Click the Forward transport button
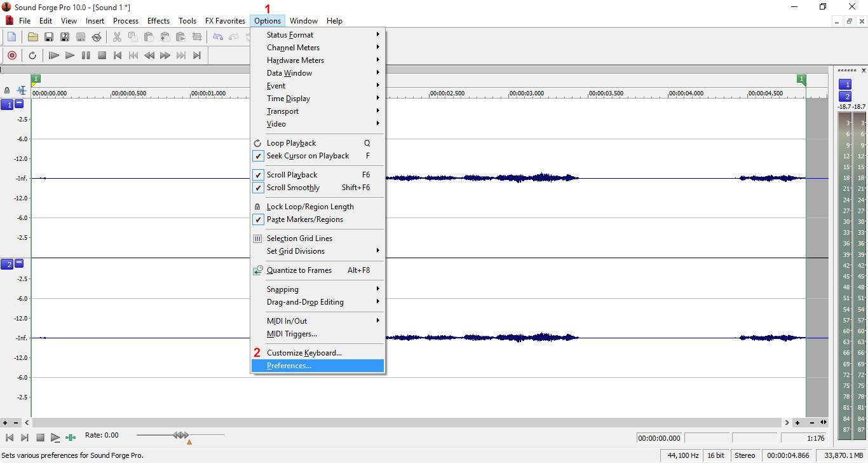This screenshot has width=868, height=463. coord(165,55)
